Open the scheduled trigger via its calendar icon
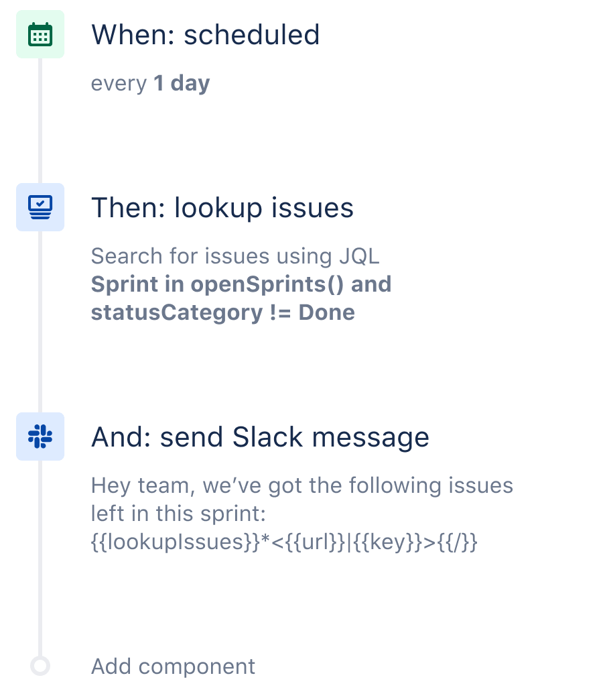This screenshot has height=700, width=603. point(40,34)
